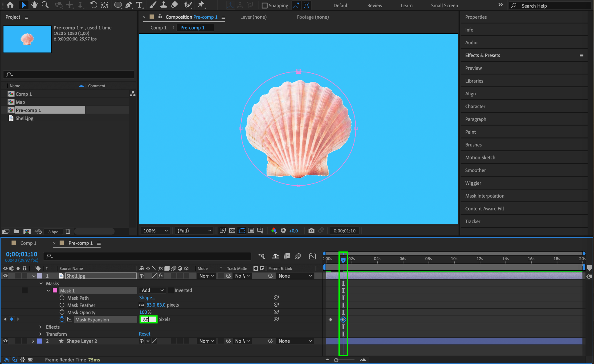The width and height of the screenshot is (594, 364).
Task: Enable the Snapping checkbox
Action: [x=264, y=6]
